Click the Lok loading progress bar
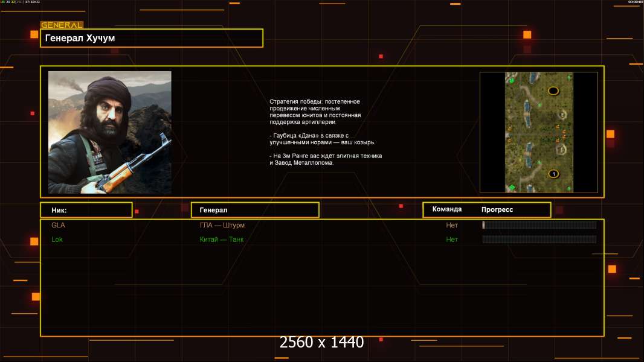Viewport: 644px width, 362px height. [x=539, y=239]
